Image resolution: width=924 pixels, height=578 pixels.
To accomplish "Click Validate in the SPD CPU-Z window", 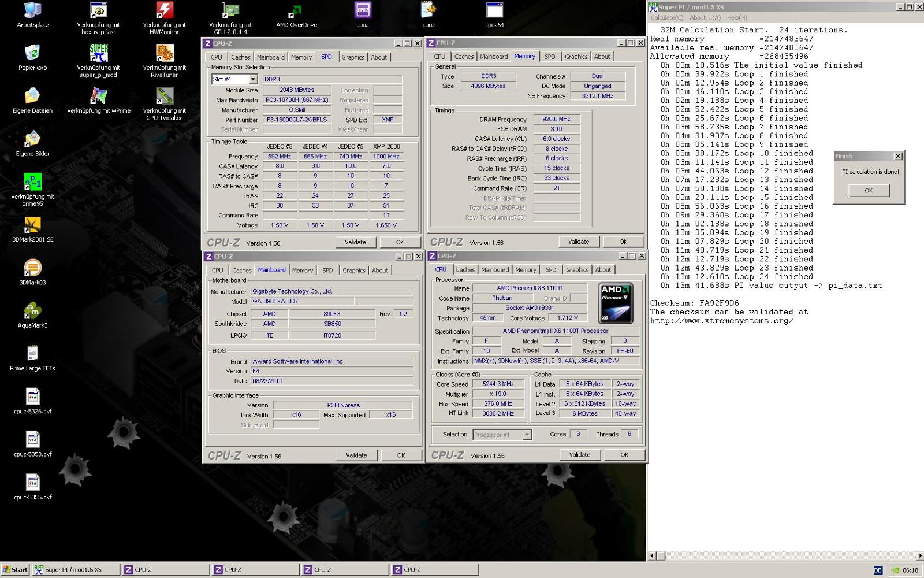I will [355, 242].
